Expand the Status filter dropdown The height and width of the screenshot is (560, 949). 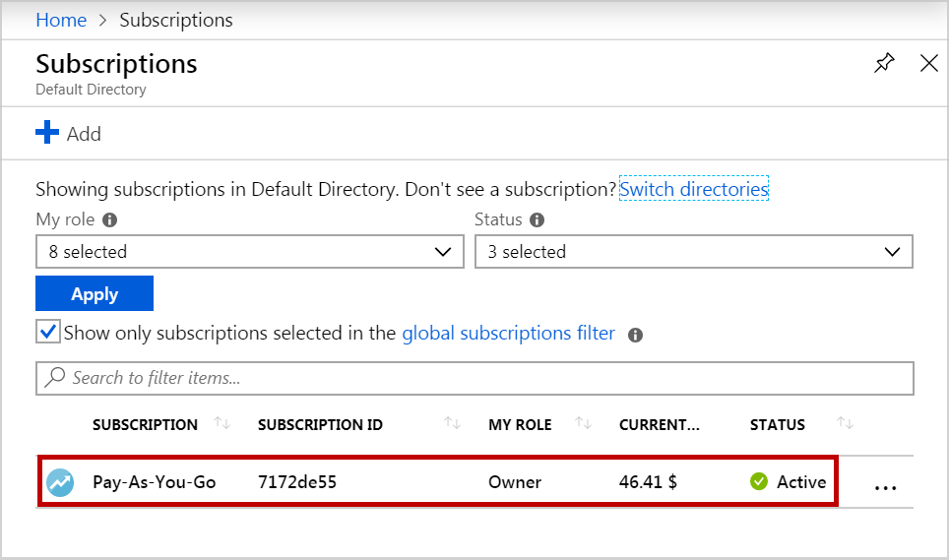[x=693, y=252]
